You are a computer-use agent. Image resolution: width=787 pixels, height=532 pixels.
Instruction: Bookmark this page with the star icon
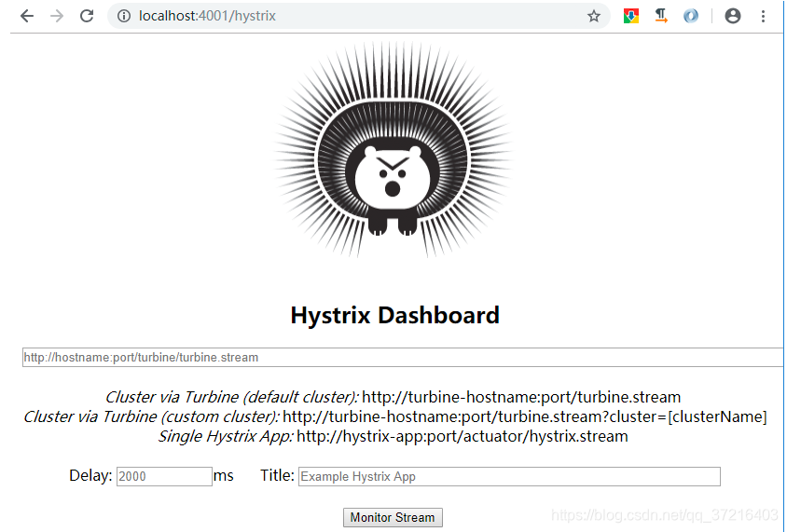(x=594, y=16)
